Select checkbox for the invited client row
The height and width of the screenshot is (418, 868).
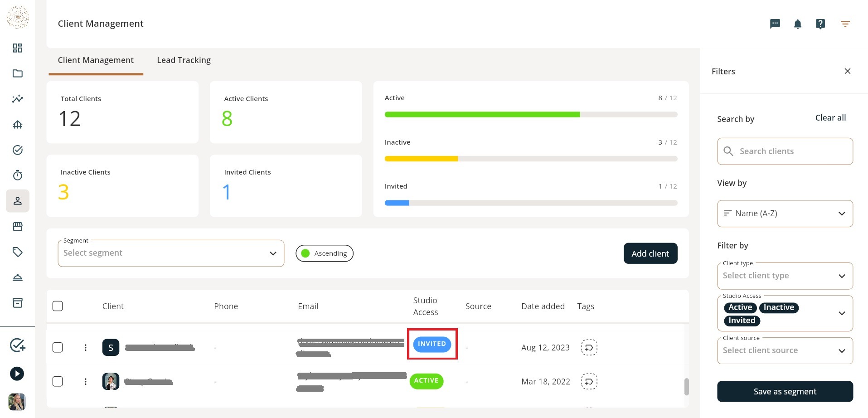point(58,348)
